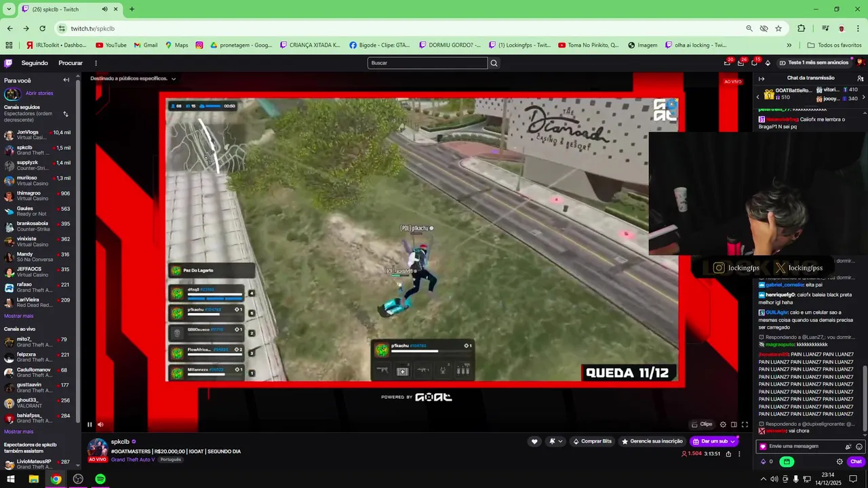Viewport: 868px width, 488px height.
Task: Collapse the Para você sidebar
Action: [66, 80]
